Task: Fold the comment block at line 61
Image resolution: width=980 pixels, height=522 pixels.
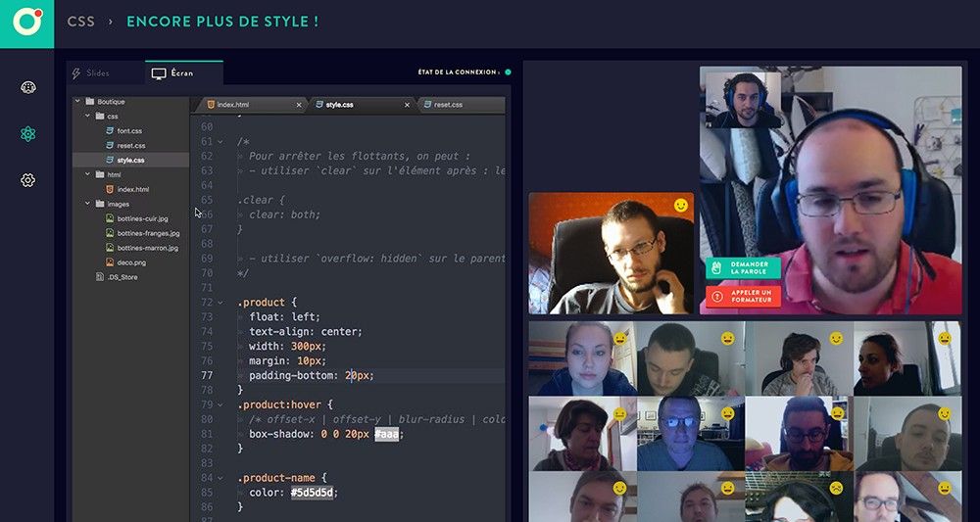Action: [220, 142]
